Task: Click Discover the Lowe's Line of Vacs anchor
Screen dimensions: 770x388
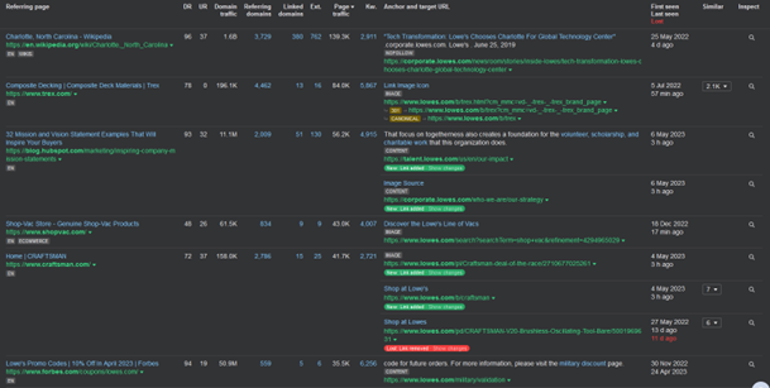Action: 431,224
